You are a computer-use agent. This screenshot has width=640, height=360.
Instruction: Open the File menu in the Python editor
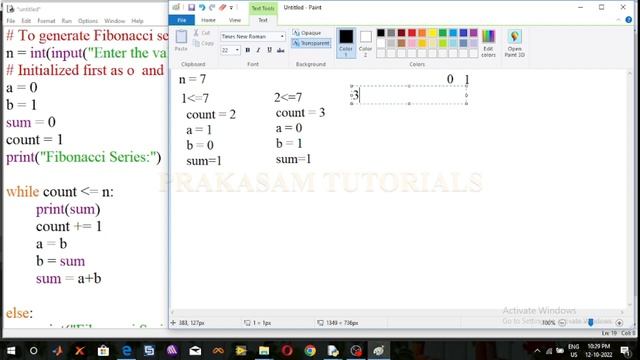tap(11, 21)
